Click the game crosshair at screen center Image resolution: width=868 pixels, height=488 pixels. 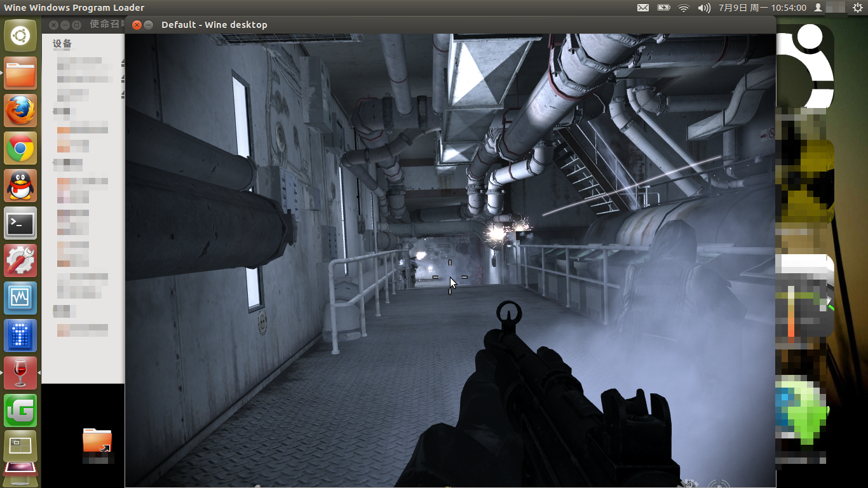click(x=450, y=277)
